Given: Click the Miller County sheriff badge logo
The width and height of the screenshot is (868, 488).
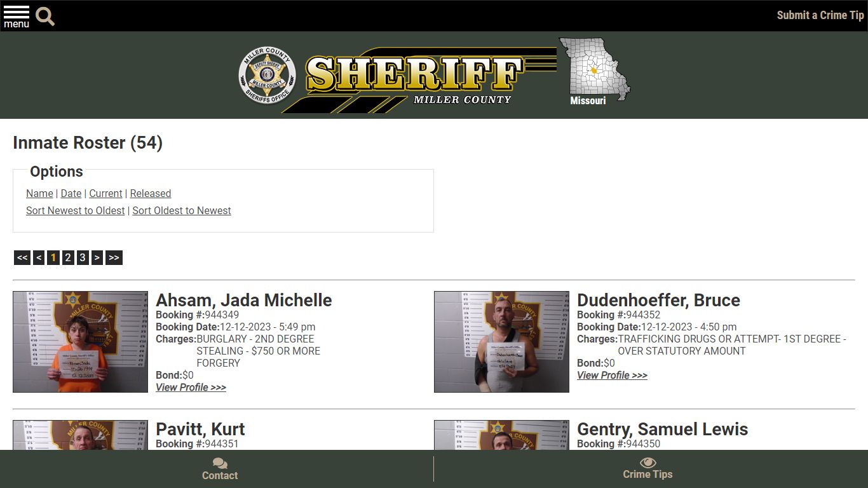Looking at the screenshot, I should (267, 76).
